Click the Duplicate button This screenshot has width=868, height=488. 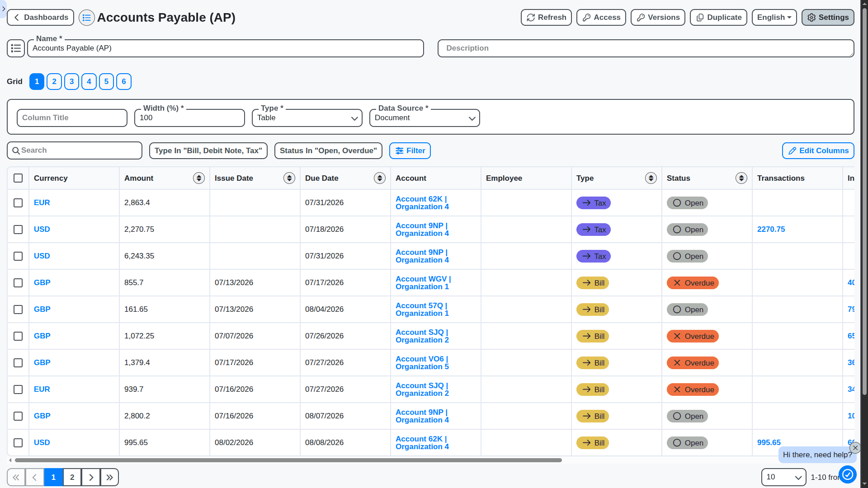point(718,18)
